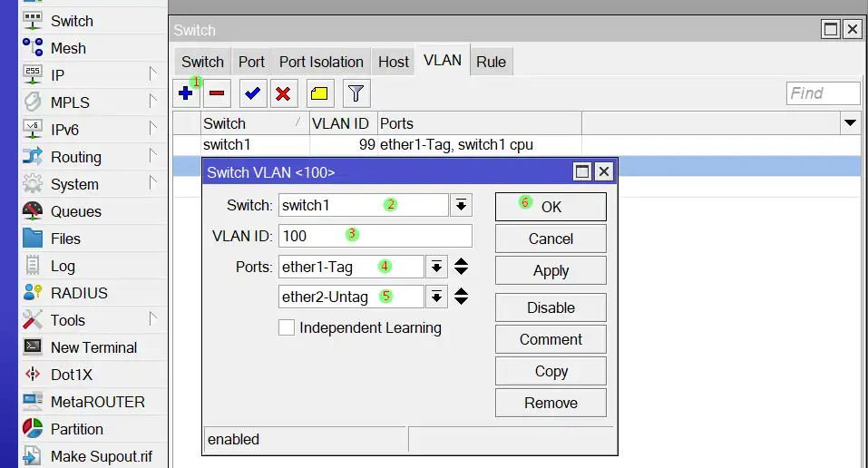Open the Switch field dropdown arrow

[x=462, y=205]
